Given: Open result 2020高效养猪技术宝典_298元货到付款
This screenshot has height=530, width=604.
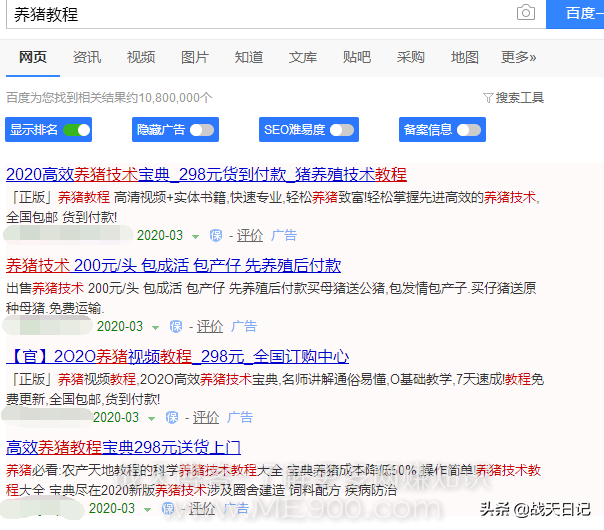Looking at the screenshot, I should tap(206, 174).
